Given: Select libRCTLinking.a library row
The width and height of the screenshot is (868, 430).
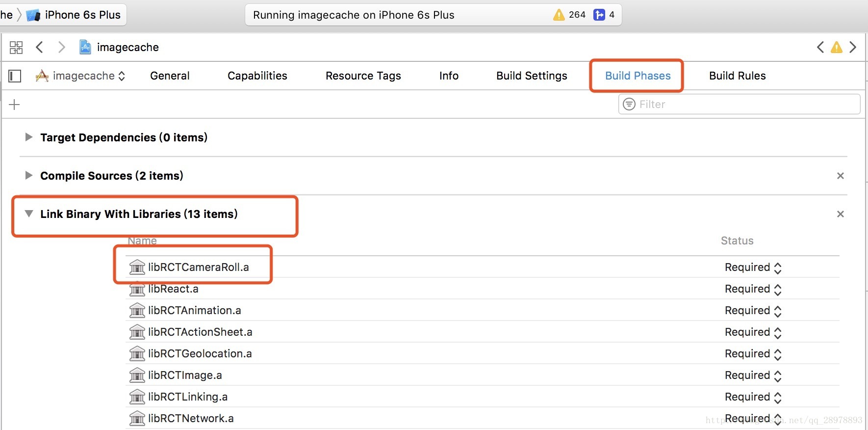Looking at the screenshot, I should [x=483, y=397].
